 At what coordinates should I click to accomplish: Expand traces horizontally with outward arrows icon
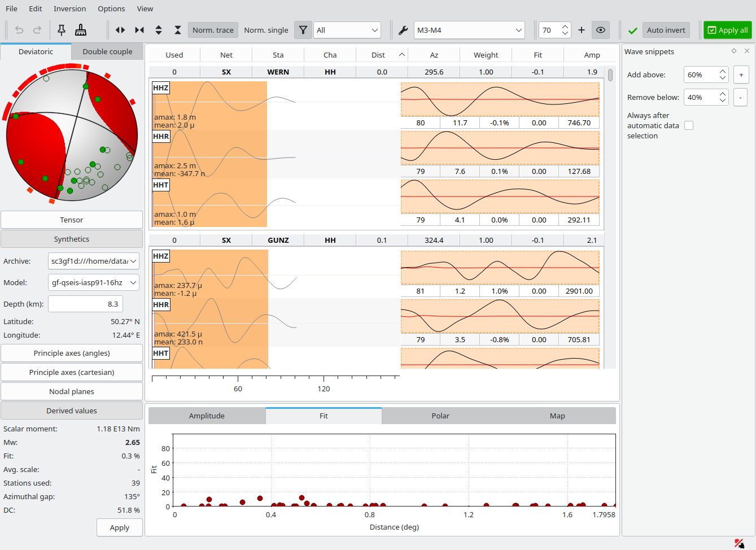[120, 30]
